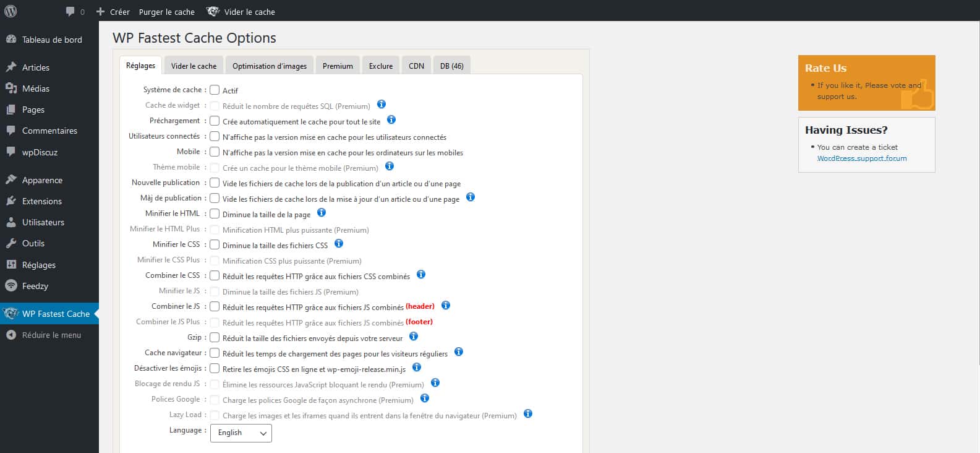
Task: Toggle the Utilisateurs connectés checkbox
Action: 215,136
